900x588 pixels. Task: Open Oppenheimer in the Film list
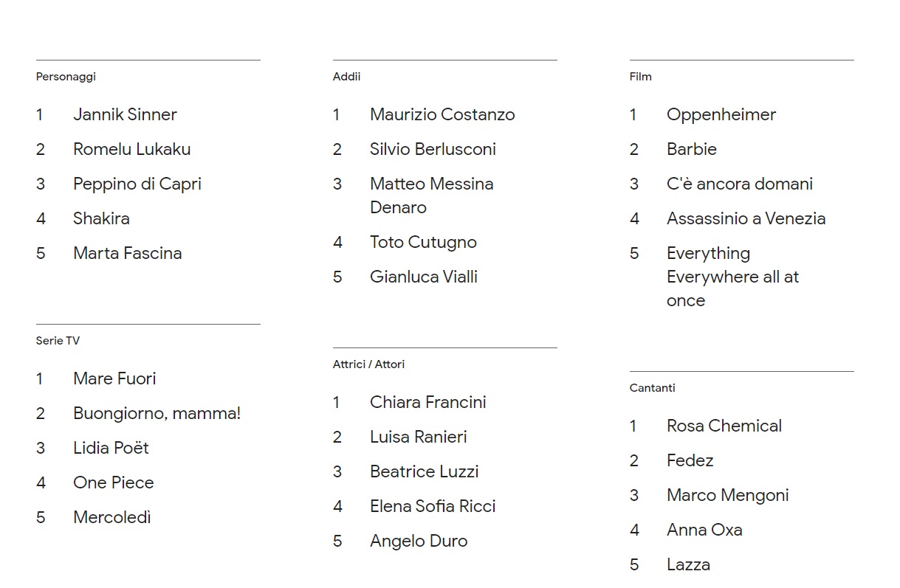[x=721, y=114]
